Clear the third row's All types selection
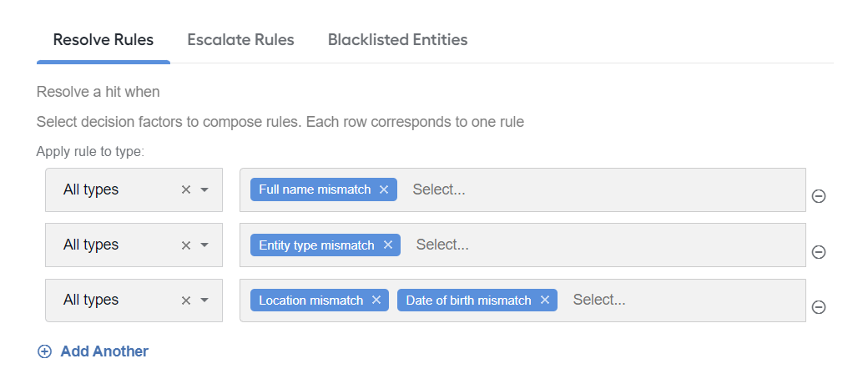Screen dimensions: 868x389 [x=186, y=300]
